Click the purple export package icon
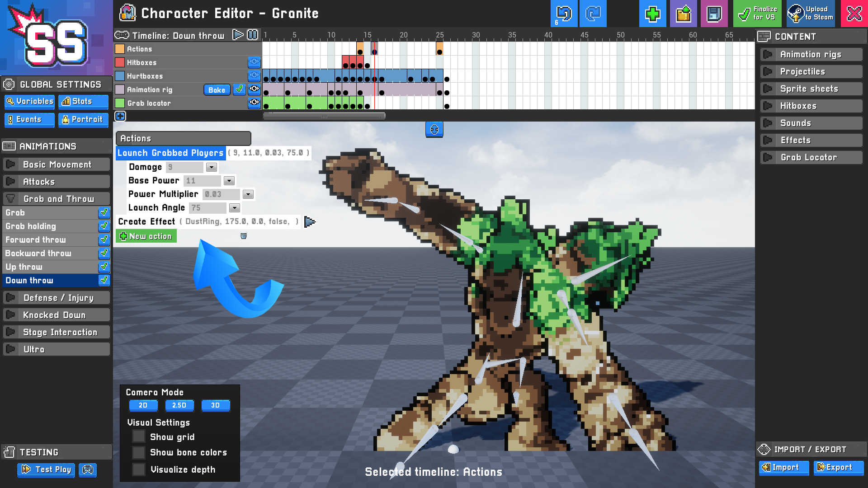This screenshot has height=488, width=868. pyautogui.click(x=683, y=14)
